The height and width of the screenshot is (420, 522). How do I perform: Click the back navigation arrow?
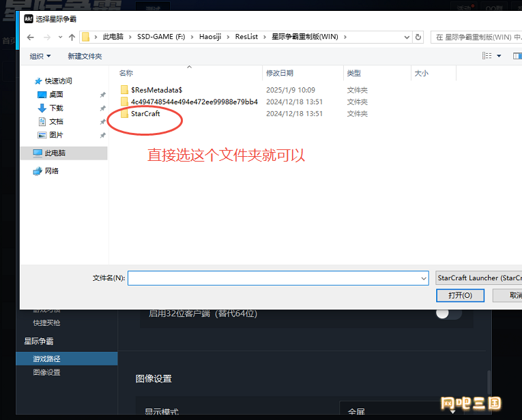[30, 37]
